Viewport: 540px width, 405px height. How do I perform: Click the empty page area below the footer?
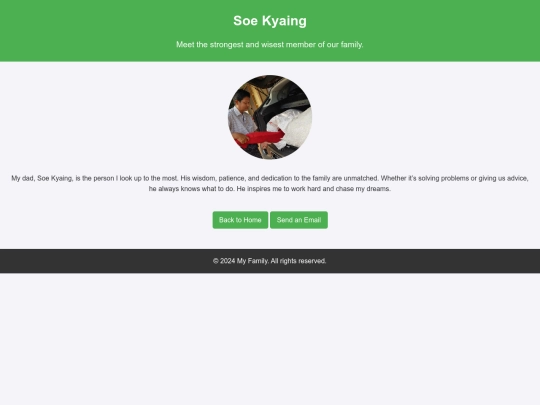pos(270,339)
